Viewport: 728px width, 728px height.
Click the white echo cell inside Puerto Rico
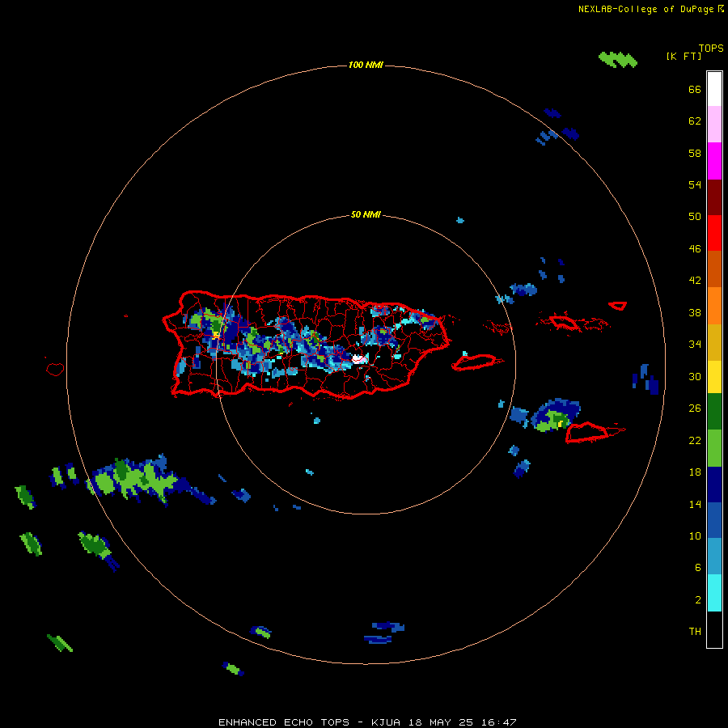tap(358, 359)
